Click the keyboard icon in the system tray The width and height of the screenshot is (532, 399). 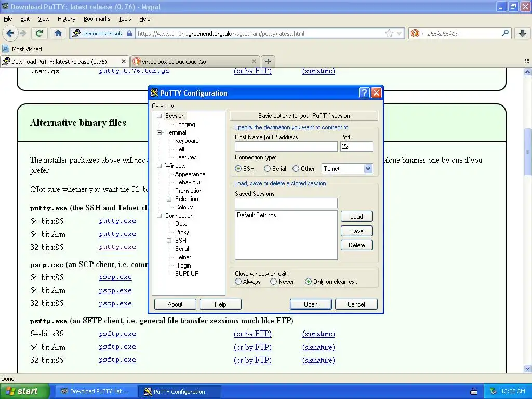[474, 392]
